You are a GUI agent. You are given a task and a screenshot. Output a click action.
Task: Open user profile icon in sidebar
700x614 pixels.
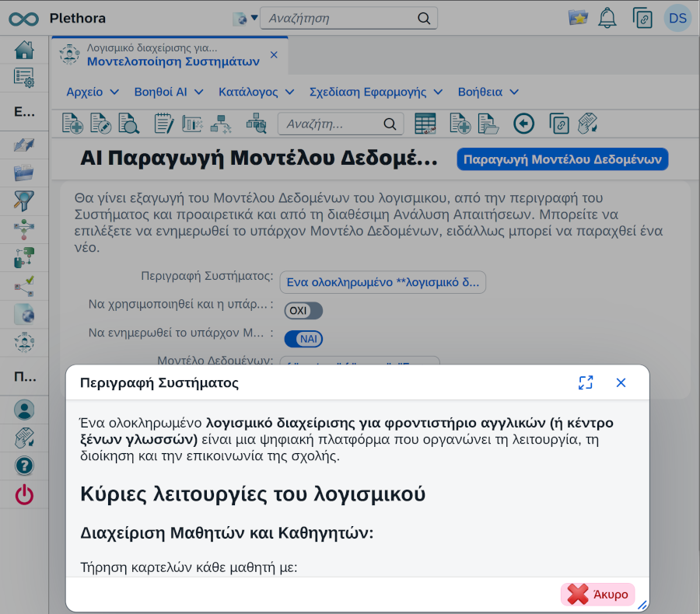point(24,410)
